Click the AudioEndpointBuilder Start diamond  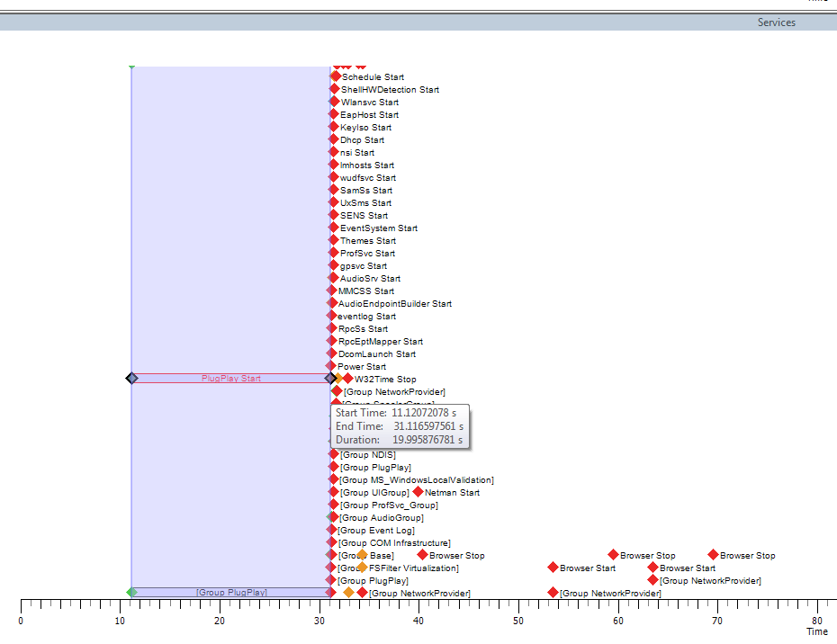(332, 303)
